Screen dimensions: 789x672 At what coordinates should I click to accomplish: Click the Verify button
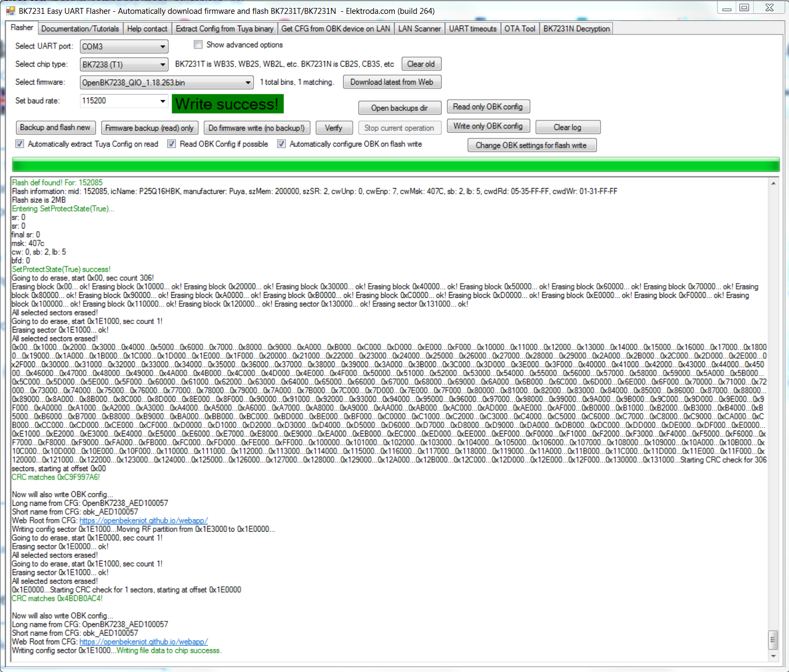[334, 128]
